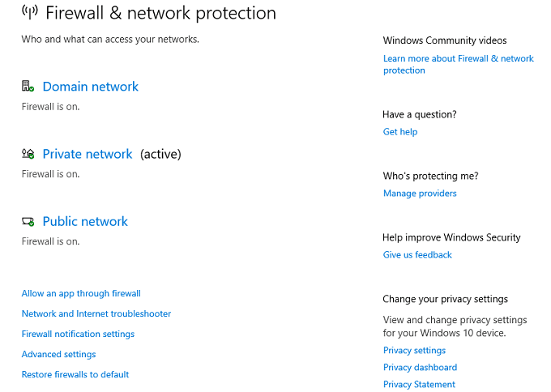
Task: Click the Firewall antenna icon in heading
Action: click(29, 13)
